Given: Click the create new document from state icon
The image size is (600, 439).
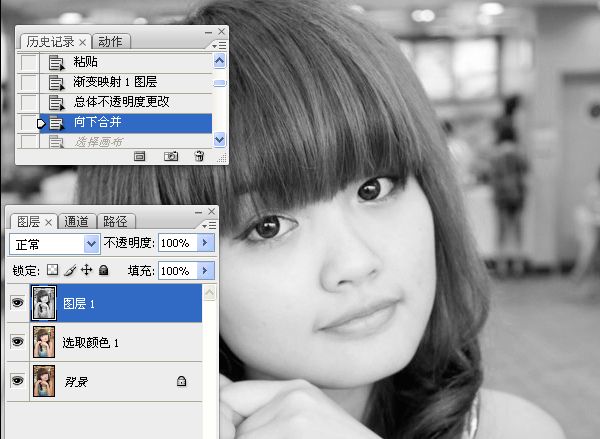Looking at the screenshot, I should tap(140, 156).
